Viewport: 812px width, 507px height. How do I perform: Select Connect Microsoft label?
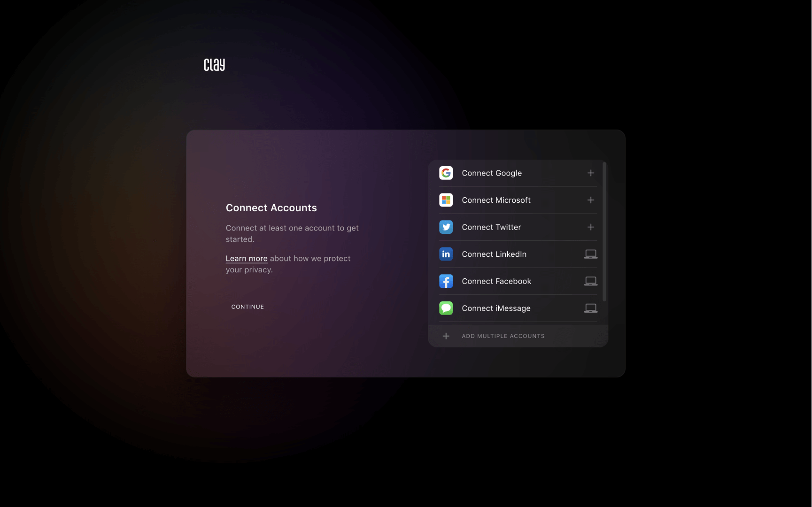tap(496, 200)
